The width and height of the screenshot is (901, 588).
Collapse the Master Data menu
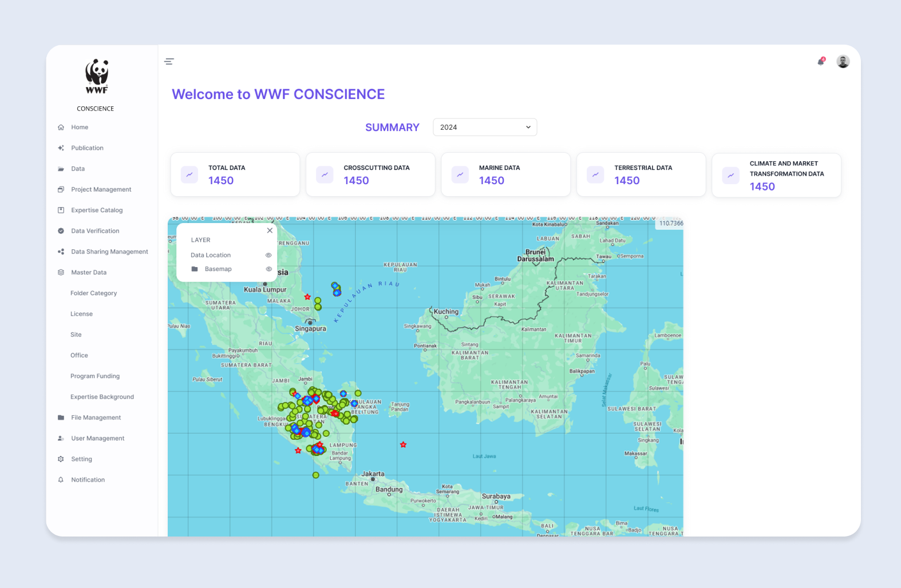click(89, 272)
